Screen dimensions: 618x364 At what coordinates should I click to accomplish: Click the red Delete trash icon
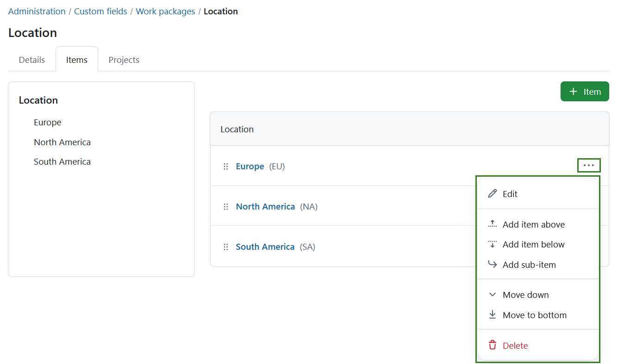[x=492, y=345]
